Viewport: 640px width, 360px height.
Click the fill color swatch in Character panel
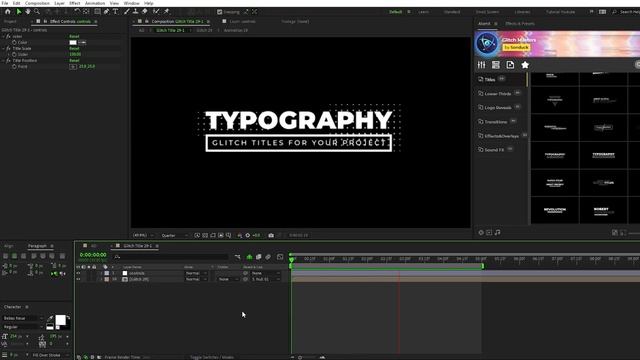pos(60,320)
